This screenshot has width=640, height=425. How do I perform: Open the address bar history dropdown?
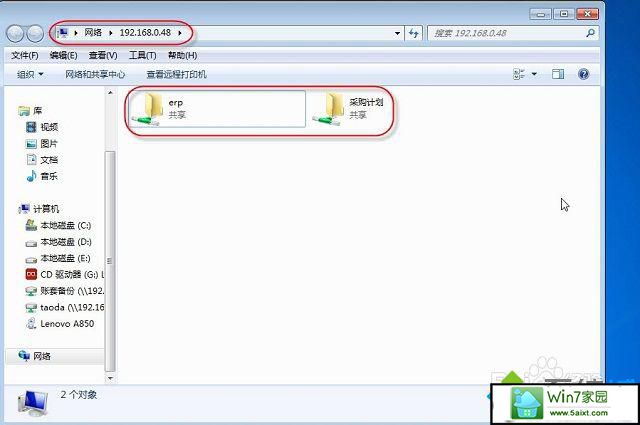tap(397, 33)
